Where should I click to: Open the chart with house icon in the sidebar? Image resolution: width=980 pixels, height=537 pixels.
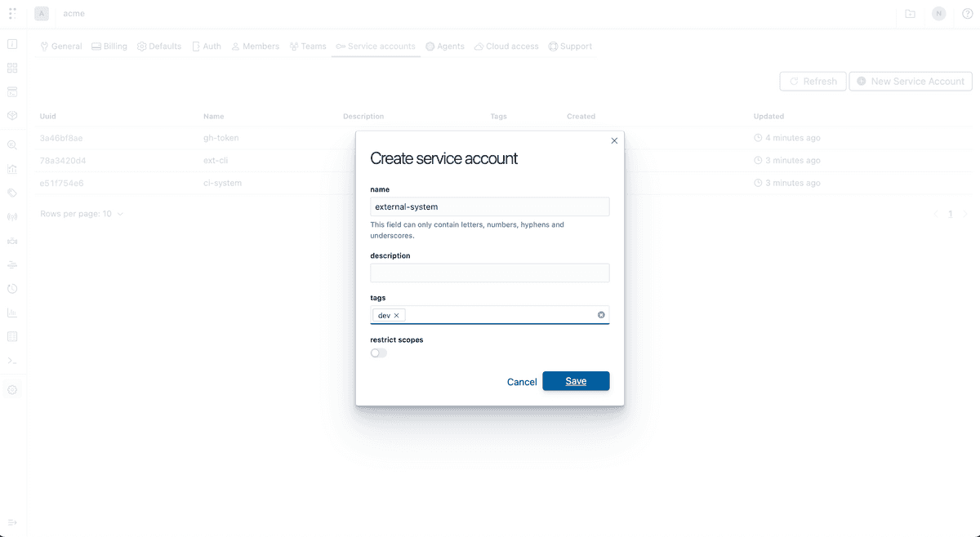pyautogui.click(x=12, y=170)
